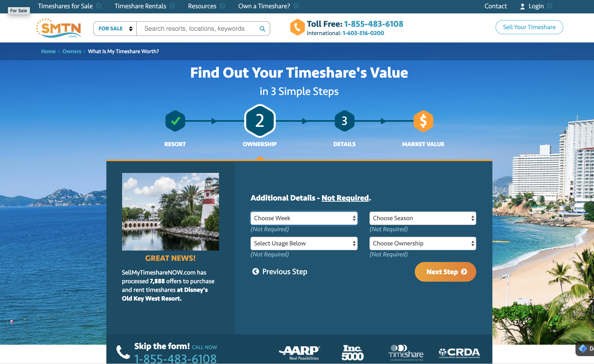Go to the Contact page
Screen dimensions: 594x364
[496, 6]
